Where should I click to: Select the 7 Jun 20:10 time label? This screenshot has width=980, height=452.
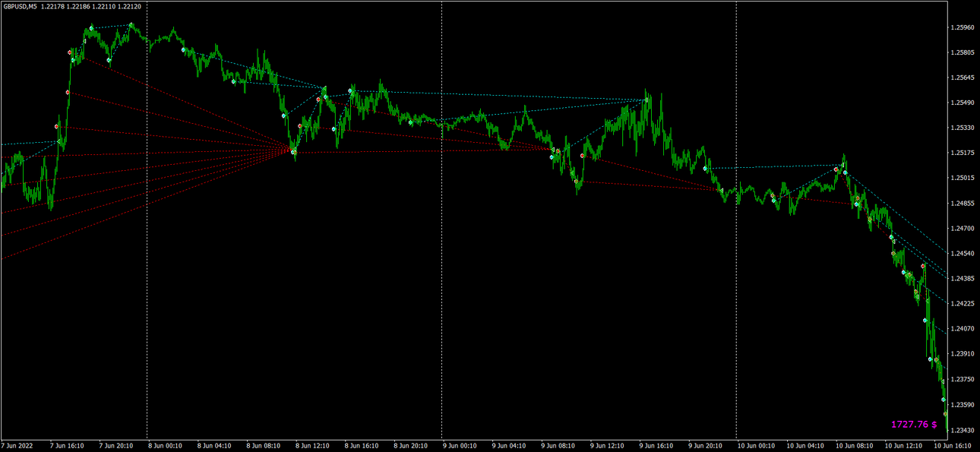click(x=116, y=446)
